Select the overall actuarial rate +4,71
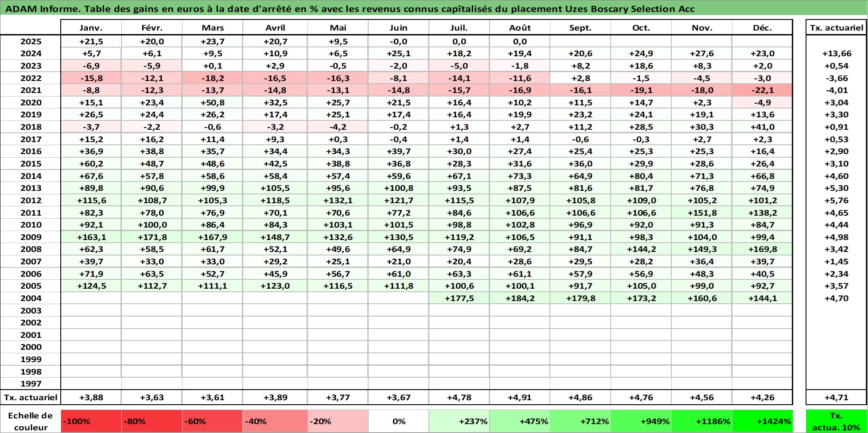Viewport: 868px width, 433px height. (x=837, y=397)
